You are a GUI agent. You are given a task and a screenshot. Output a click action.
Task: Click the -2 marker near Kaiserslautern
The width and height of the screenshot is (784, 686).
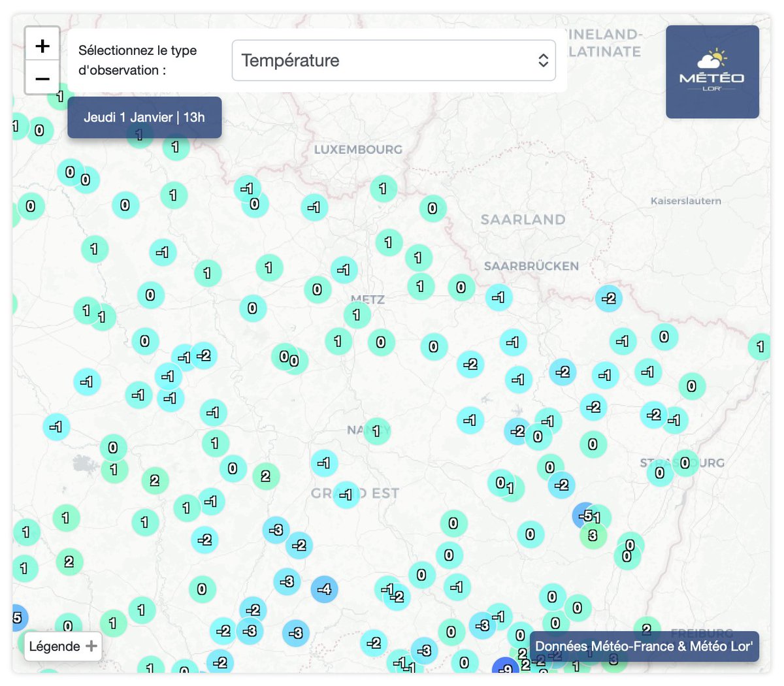click(608, 299)
